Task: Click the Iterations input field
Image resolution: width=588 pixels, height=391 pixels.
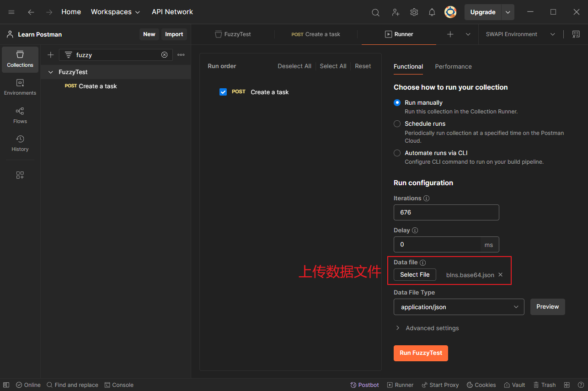Action: pos(446,213)
